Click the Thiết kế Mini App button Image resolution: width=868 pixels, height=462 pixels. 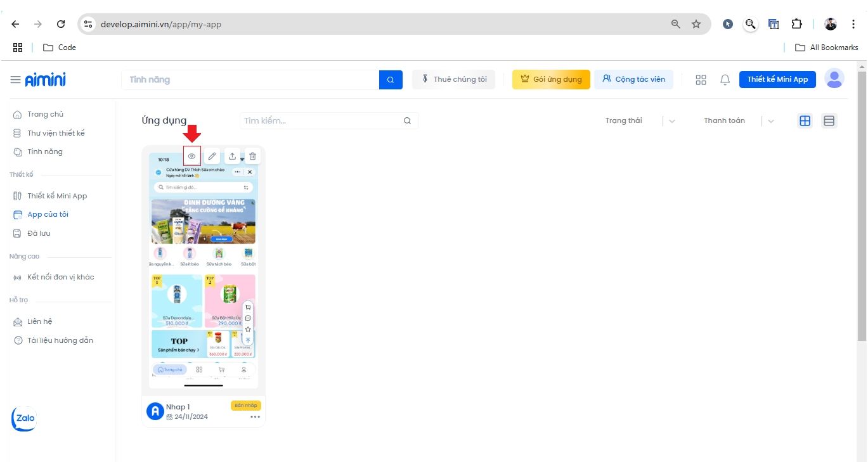[777, 79]
